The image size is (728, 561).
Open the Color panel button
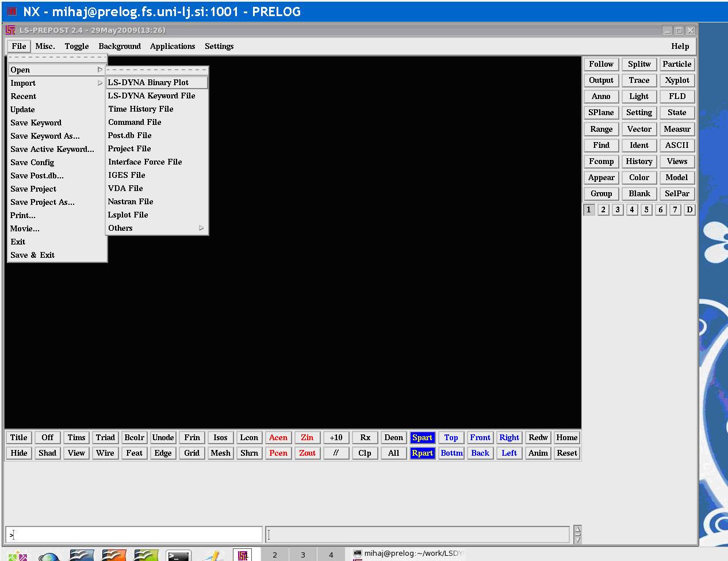pos(639,177)
